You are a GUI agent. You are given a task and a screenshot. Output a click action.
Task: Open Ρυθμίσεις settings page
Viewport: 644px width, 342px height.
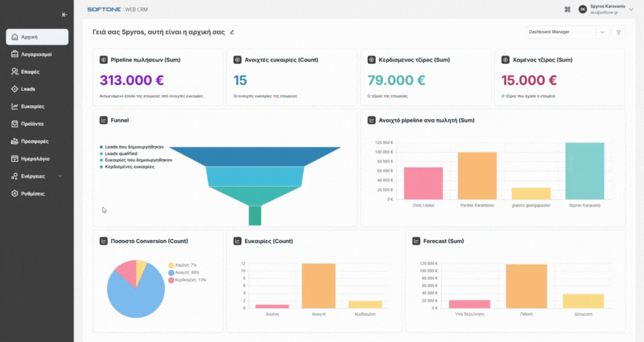pos(32,194)
